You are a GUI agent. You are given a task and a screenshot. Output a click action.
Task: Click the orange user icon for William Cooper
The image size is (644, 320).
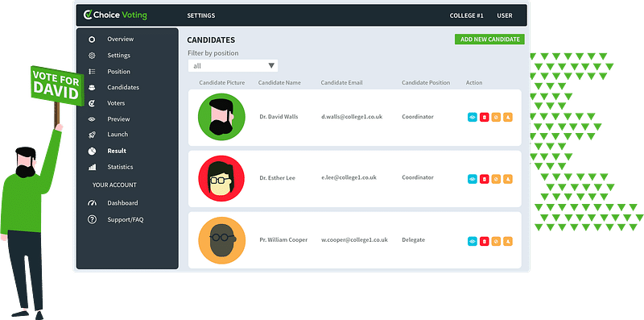click(x=508, y=241)
